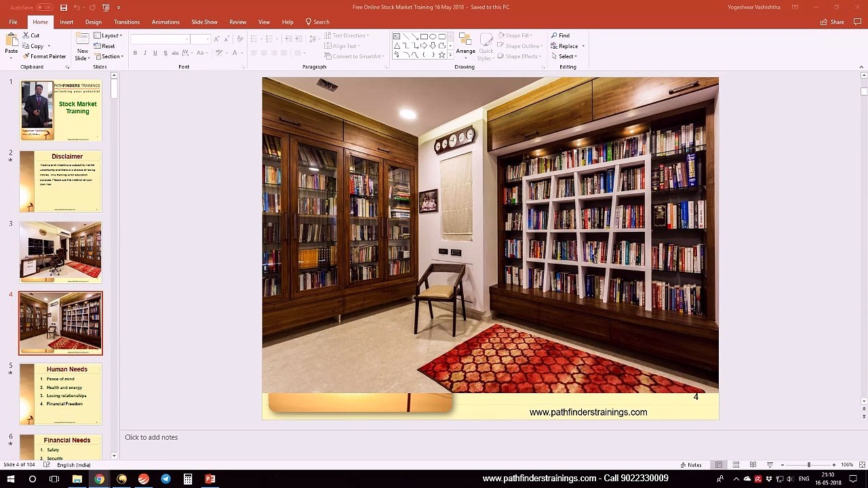Click the Find button
This screenshot has height=488, width=868.
pyautogui.click(x=560, y=35)
